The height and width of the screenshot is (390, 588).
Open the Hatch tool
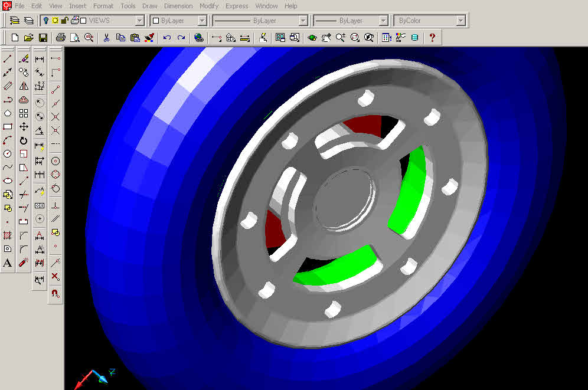point(8,235)
